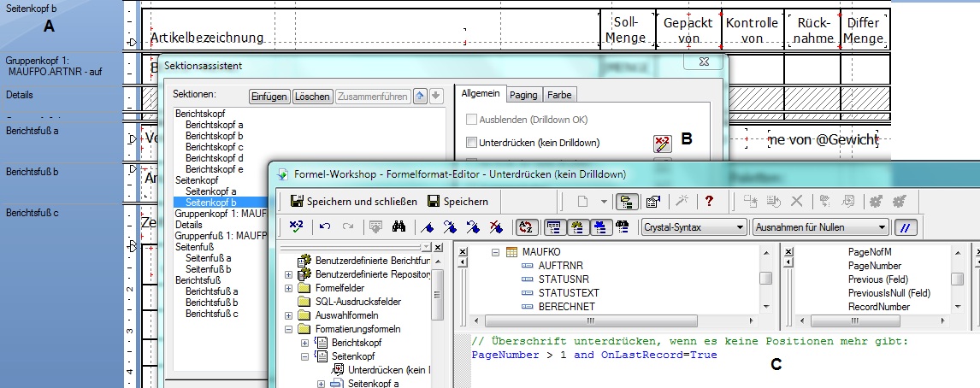This screenshot has width=980, height=388.
Task: Open find and replace binoculars
Action: click(398, 226)
